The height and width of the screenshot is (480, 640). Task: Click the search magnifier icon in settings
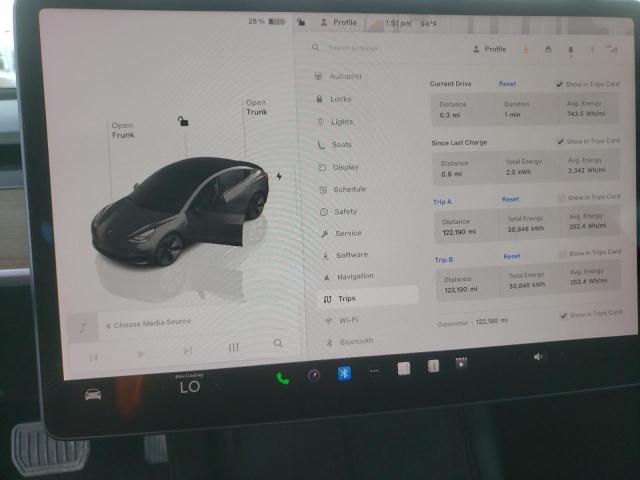[x=316, y=47]
